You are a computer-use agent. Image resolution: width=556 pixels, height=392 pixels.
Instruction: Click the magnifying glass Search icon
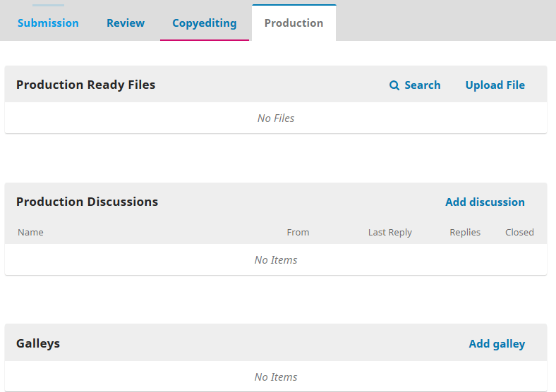[394, 85]
